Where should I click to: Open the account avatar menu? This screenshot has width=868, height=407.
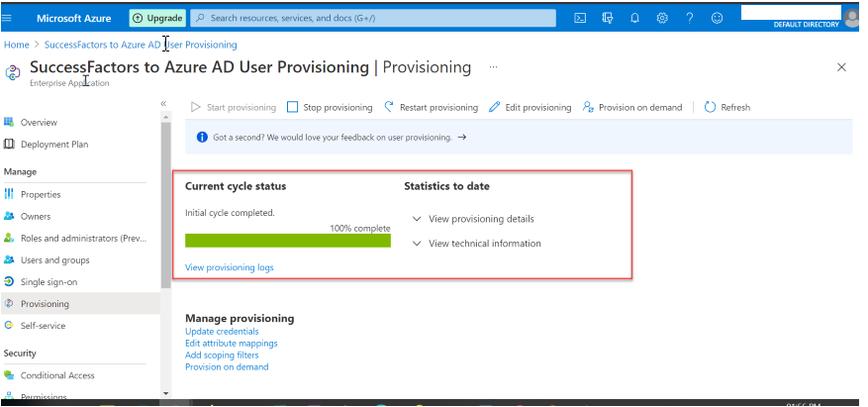click(851, 19)
